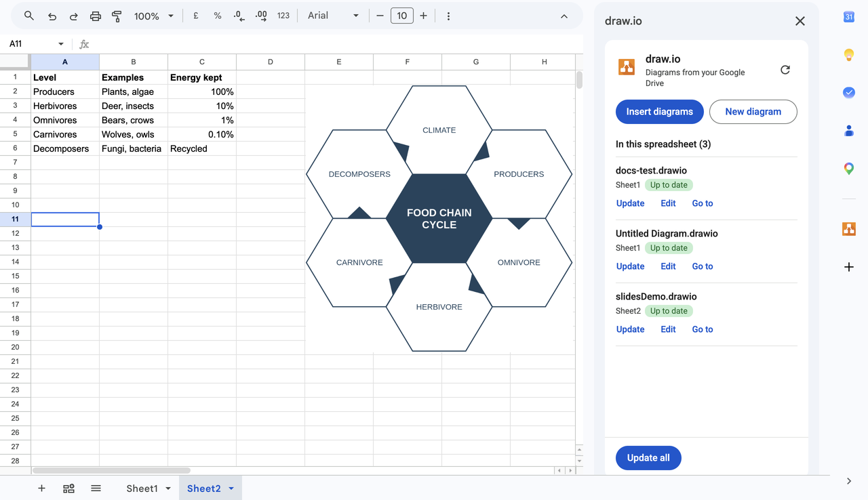Redo the last undone action
The width and height of the screenshot is (868, 500).
point(73,16)
